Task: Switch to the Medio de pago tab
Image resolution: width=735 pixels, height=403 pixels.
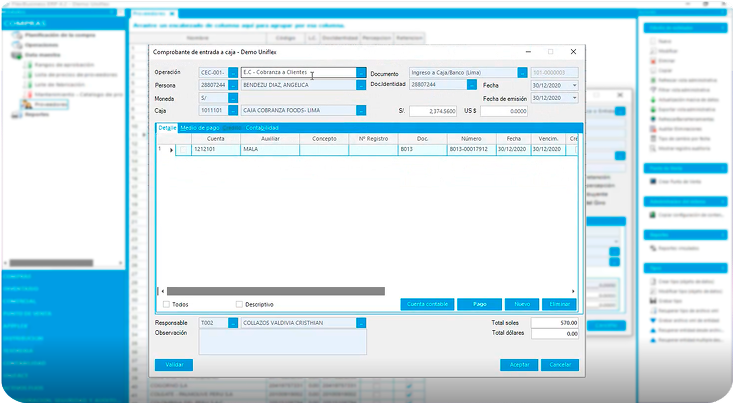Action: [x=199, y=128]
